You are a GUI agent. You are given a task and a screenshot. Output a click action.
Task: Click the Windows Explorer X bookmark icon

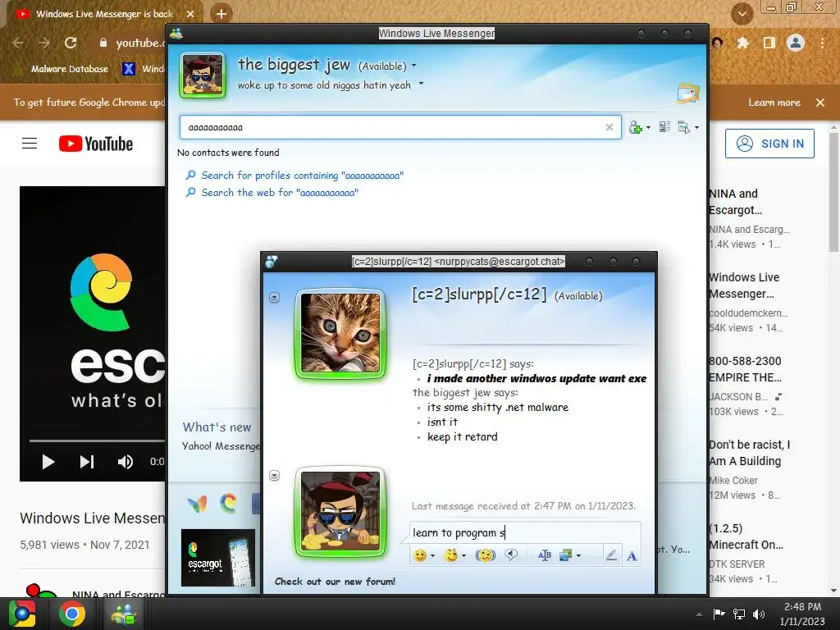point(129,69)
